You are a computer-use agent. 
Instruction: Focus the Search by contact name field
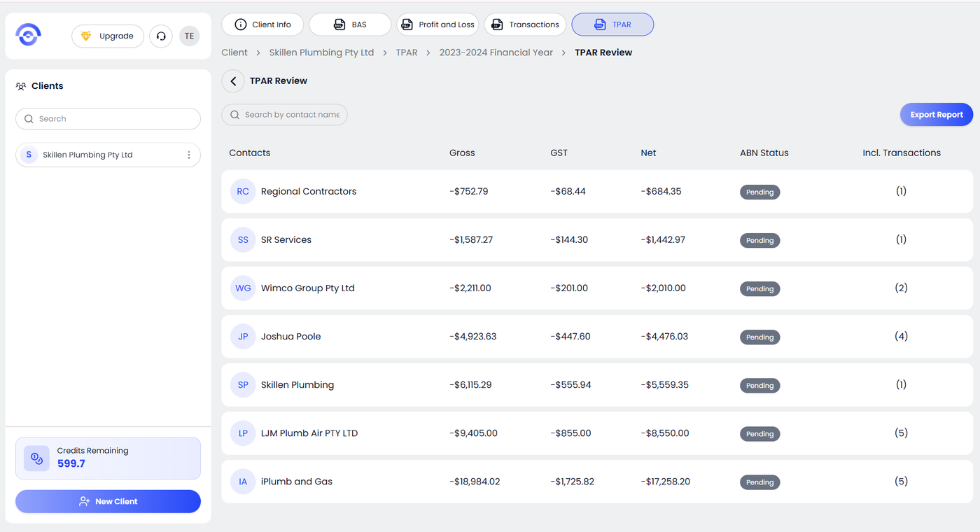pyautogui.click(x=290, y=115)
